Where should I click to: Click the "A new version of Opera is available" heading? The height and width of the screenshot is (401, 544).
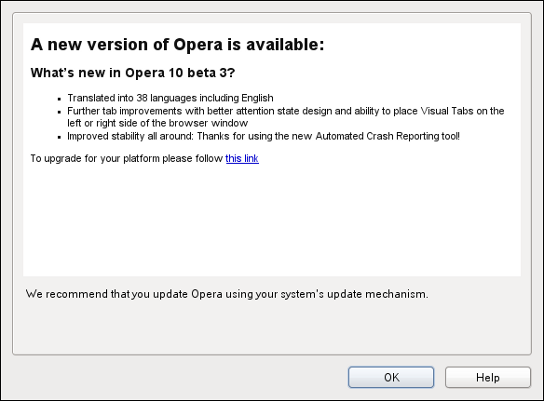coord(177,44)
